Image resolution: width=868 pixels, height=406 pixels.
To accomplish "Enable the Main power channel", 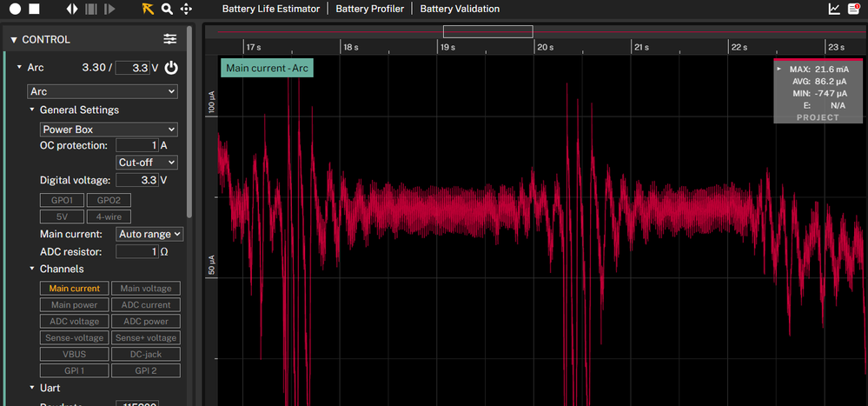I will coord(74,304).
